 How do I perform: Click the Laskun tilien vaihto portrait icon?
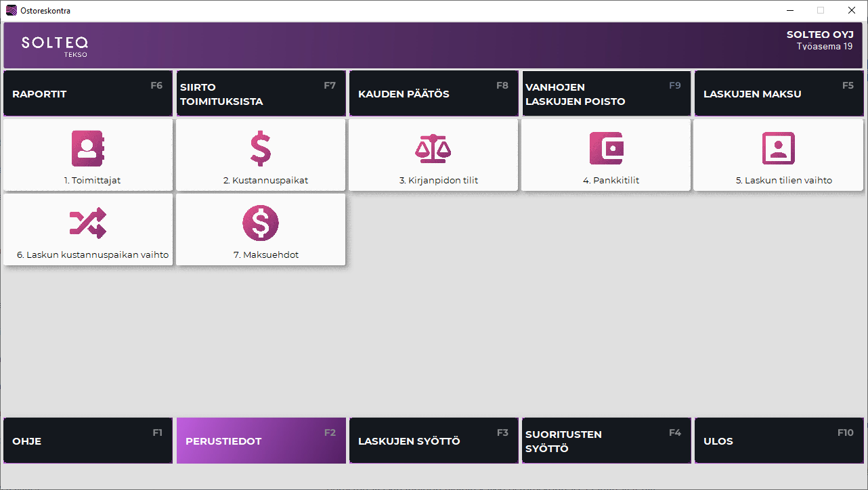pos(779,148)
